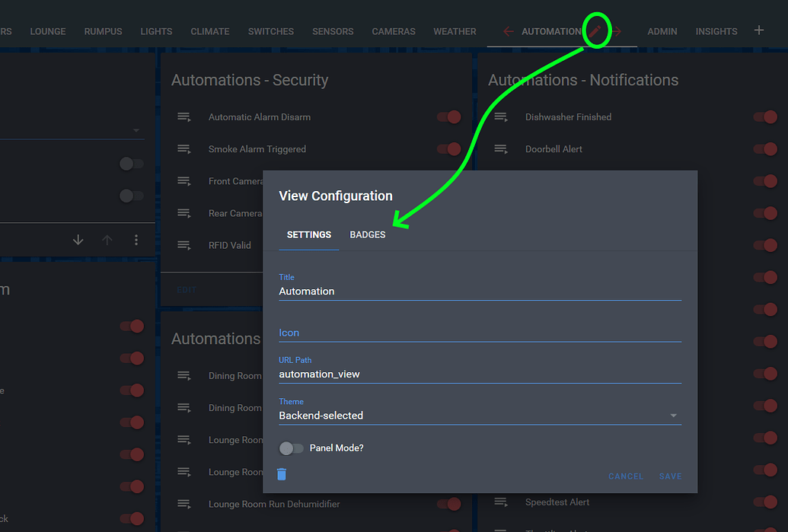
Task: Cancel the View Configuration dialog
Action: tap(625, 476)
